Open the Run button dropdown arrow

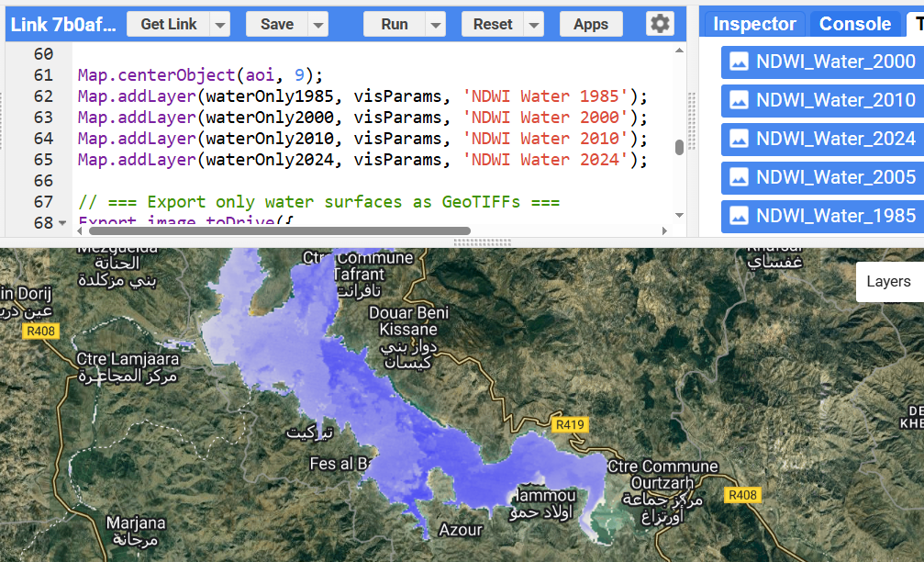point(435,25)
